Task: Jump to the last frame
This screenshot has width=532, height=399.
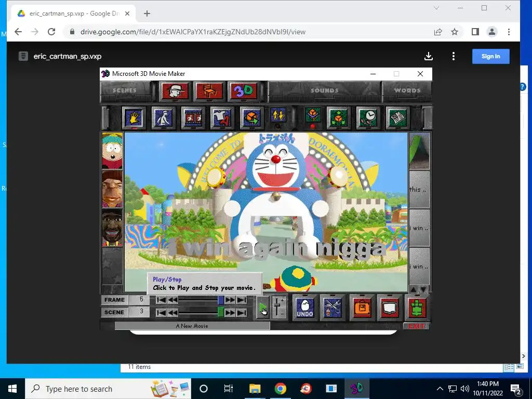Action: (242, 300)
